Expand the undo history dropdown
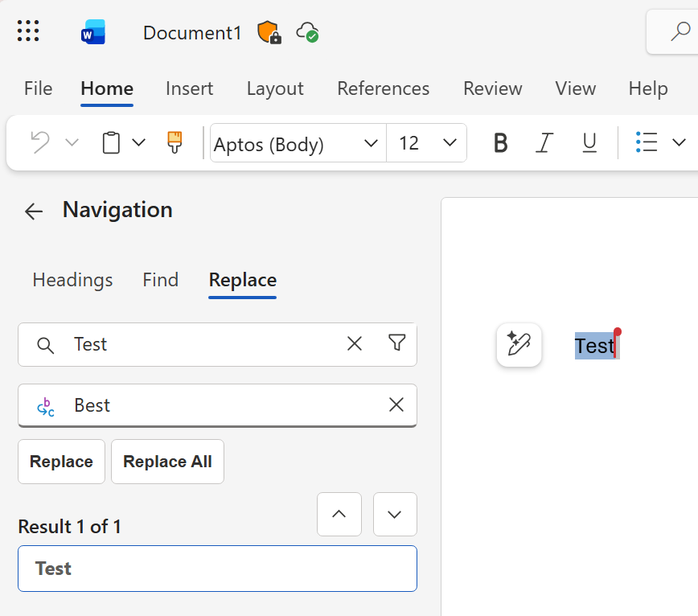The width and height of the screenshot is (698, 616). pyautogui.click(x=72, y=142)
